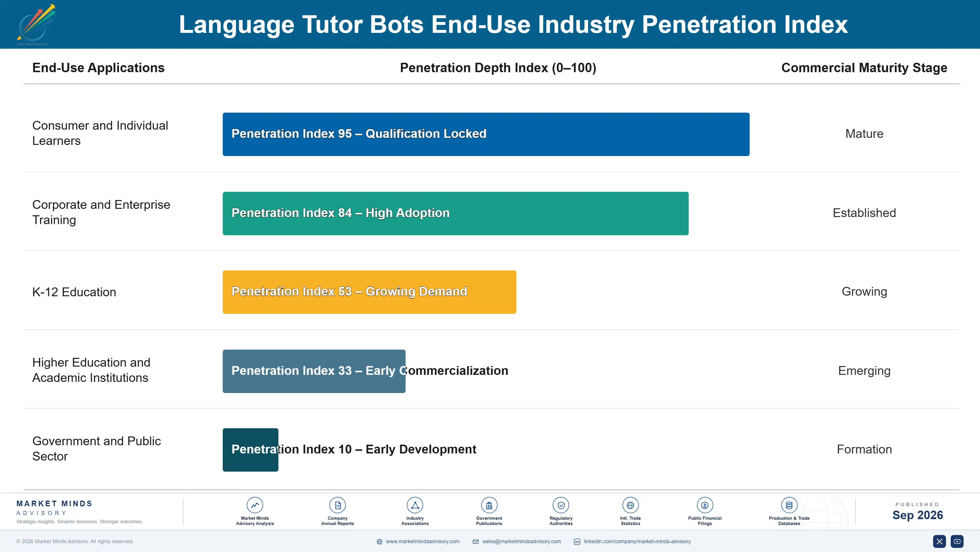Select the Penetration Index 84 green bar
The height and width of the screenshot is (552, 980).
455,213
